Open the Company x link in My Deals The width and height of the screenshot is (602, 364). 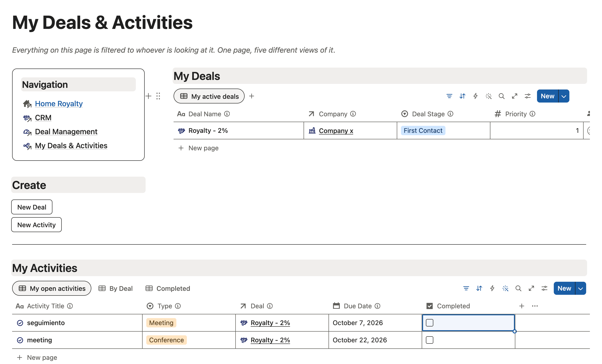tap(336, 131)
